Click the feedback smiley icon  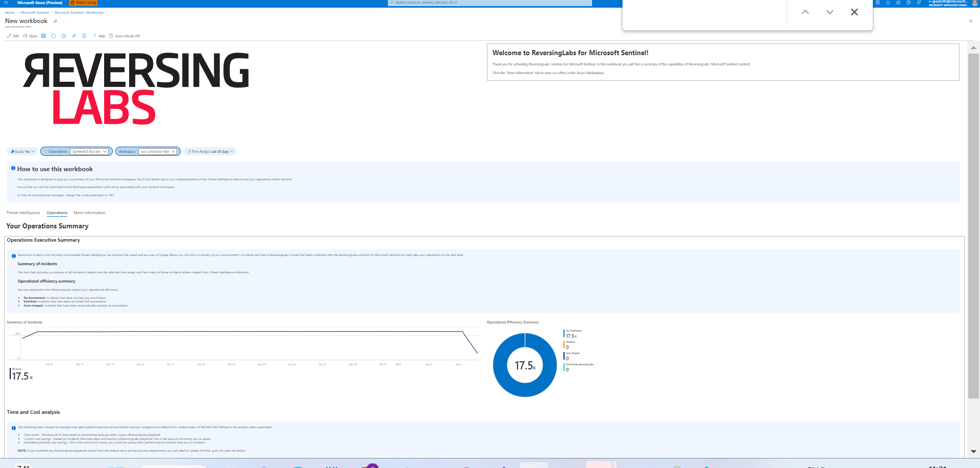[84, 36]
